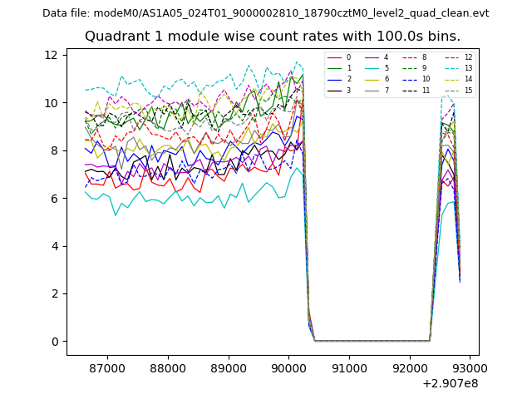Click the y-axis tick label 12
532x399 pixels.
click(51, 55)
